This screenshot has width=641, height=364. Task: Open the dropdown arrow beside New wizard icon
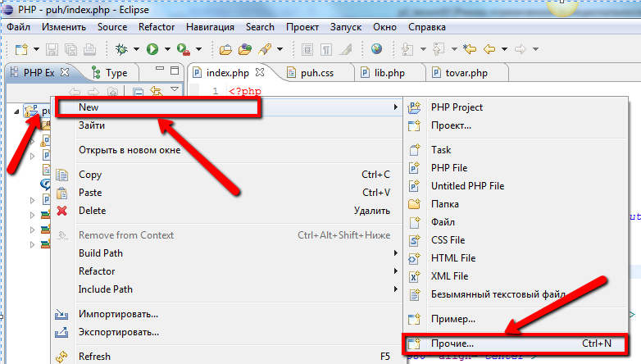pyautogui.click(x=36, y=49)
